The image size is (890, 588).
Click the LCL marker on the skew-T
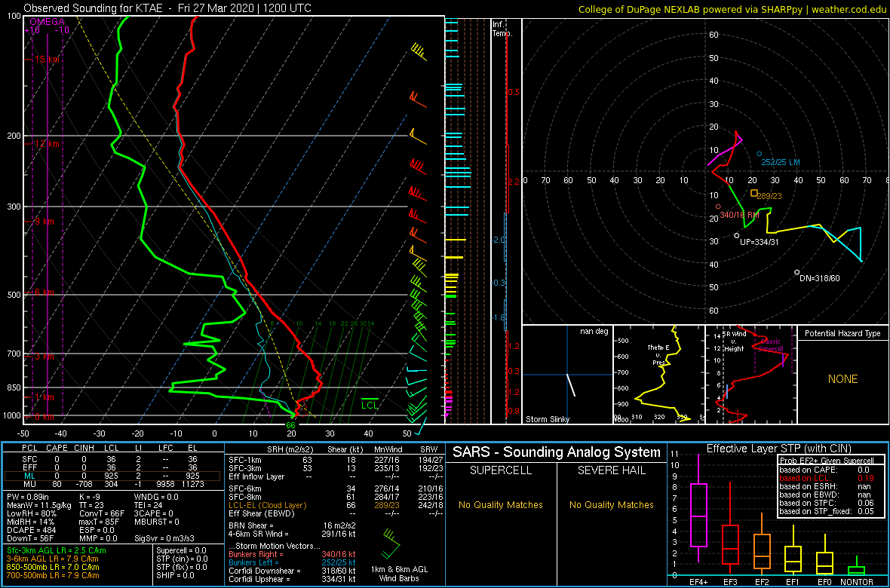click(370, 405)
